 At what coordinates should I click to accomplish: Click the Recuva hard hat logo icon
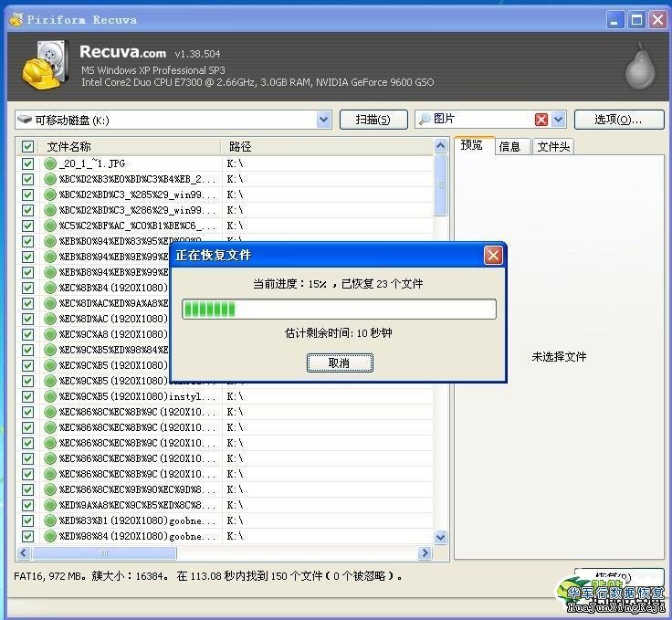click(46, 67)
